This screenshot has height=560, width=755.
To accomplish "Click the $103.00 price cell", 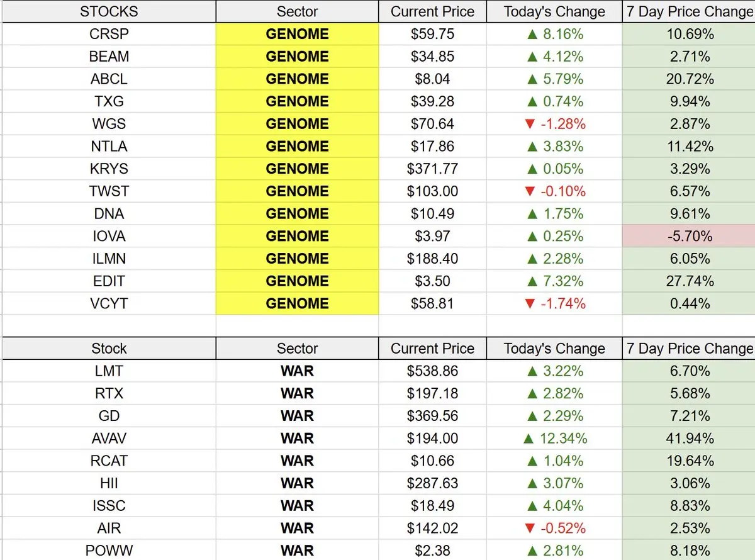I will pos(432,191).
